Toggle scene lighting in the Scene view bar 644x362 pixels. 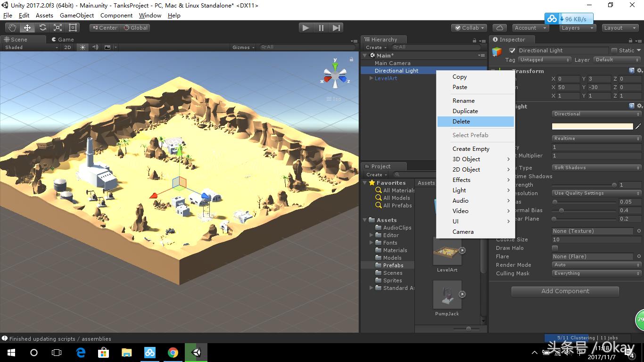pyautogui.click(x=83, y=47)
